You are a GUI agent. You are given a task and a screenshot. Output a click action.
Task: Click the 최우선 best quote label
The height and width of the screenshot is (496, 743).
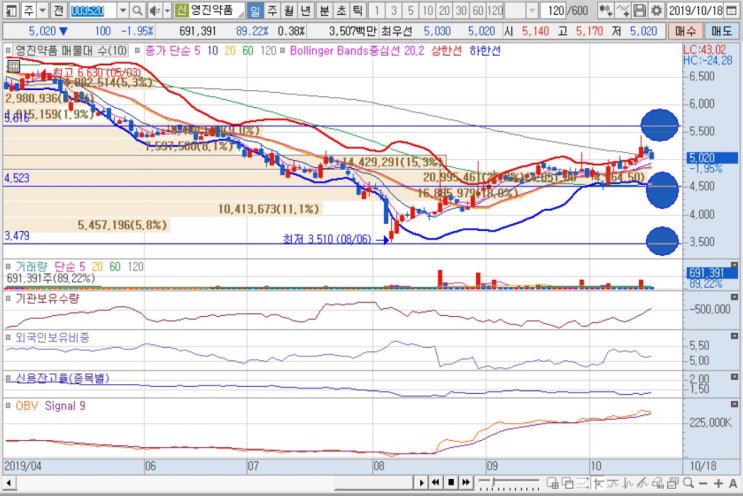click(397, 31)
